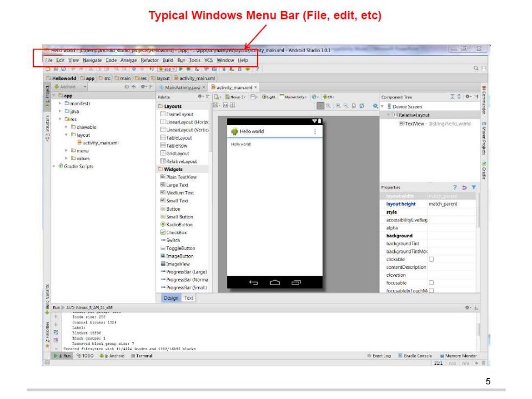Switch to the Text editor tab
Image resolution: width=532 pixels, height=399 pixels.
189,298
